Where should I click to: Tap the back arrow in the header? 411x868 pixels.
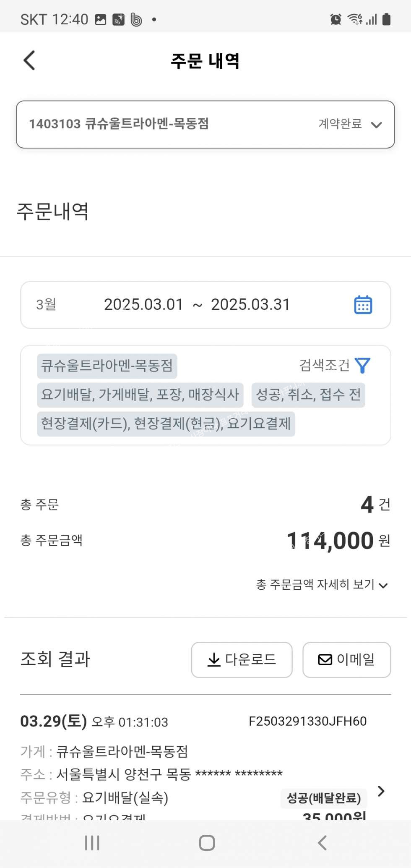[x=29, y=60]
